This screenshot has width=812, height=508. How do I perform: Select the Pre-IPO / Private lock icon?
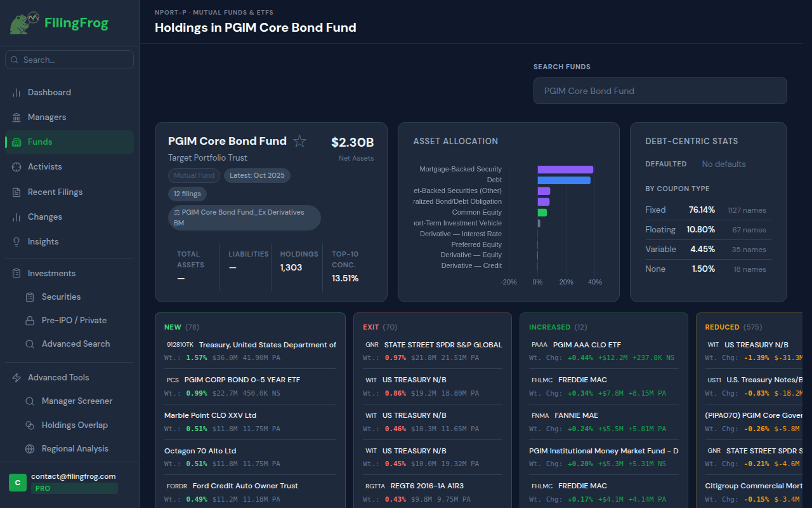pyautogui.click(x=29, y=320)
